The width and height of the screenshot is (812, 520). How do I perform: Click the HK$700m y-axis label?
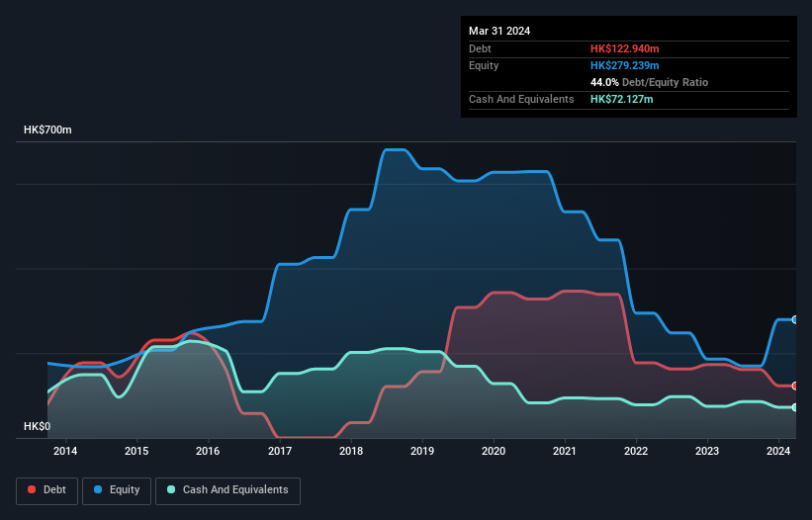pyautogui.click(x=47, y=130)
